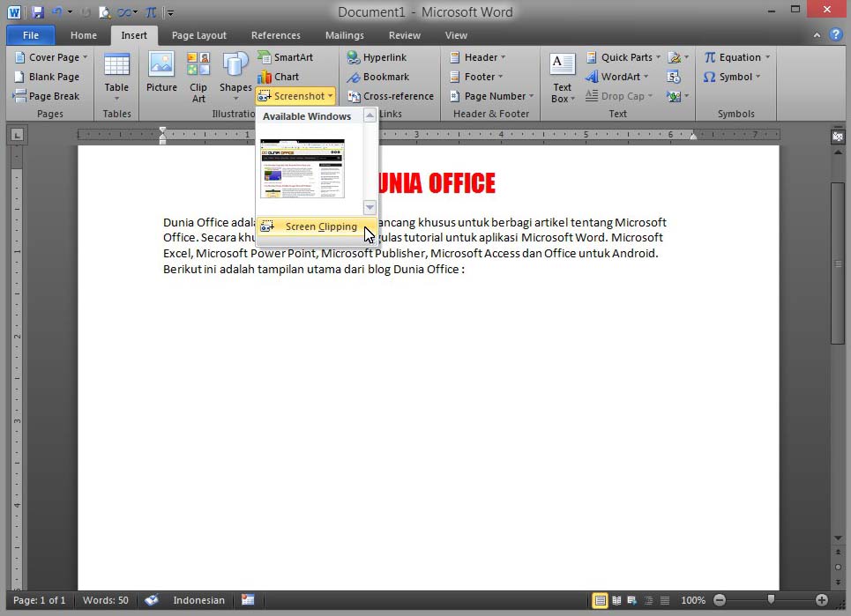This screenshot has height=616, width=851.
Task: Open the Table insert menu
Action: (x=116, y=78)
